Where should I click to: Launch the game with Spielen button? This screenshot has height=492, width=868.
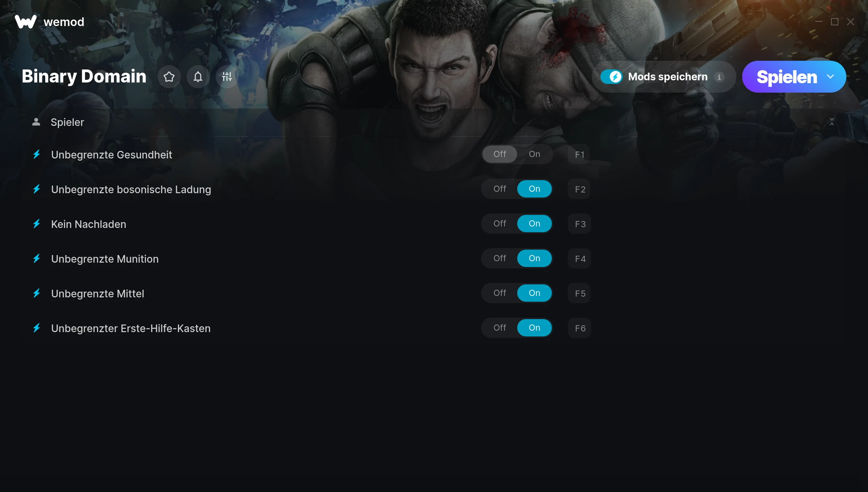tap(786, 77)
